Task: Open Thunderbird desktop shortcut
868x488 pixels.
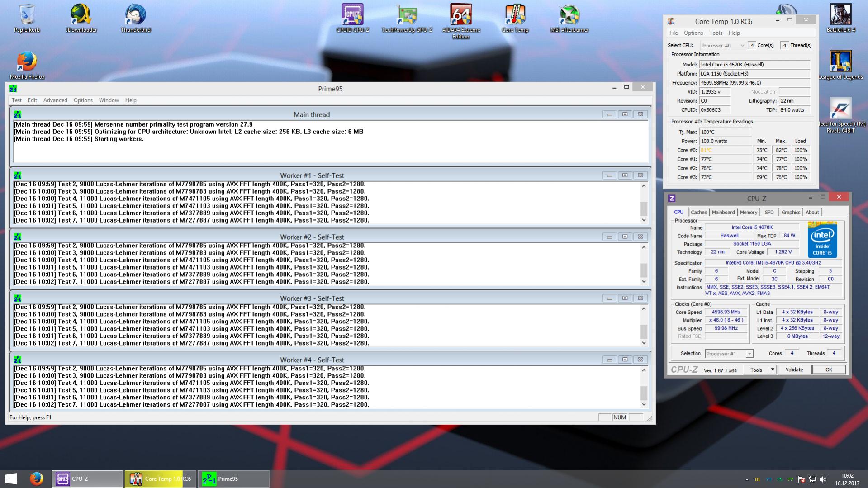Action: [x=136, y=19]
